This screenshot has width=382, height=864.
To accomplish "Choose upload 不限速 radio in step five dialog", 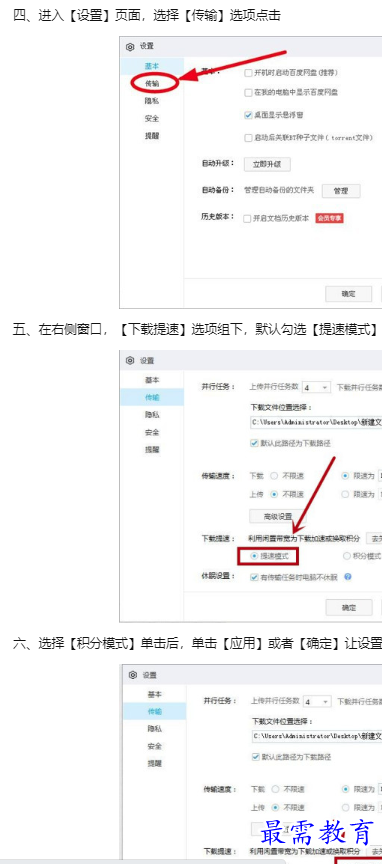I will tap(273, 494).
